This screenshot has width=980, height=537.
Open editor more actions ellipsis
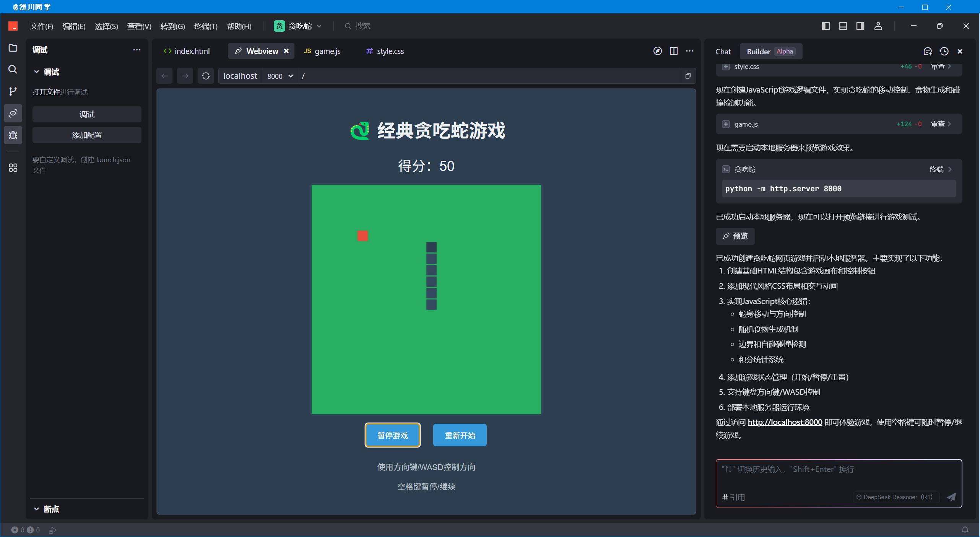[x=690, y=51]
